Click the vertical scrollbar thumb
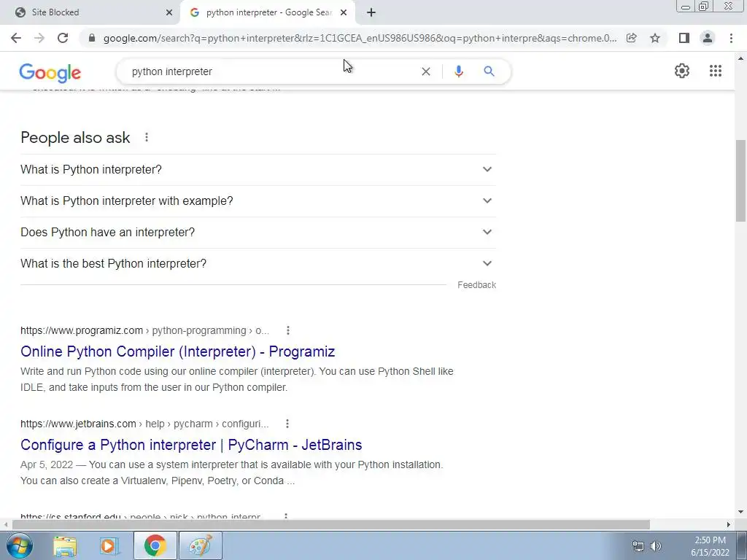This screenshot has height=560, width=747. 740,180
